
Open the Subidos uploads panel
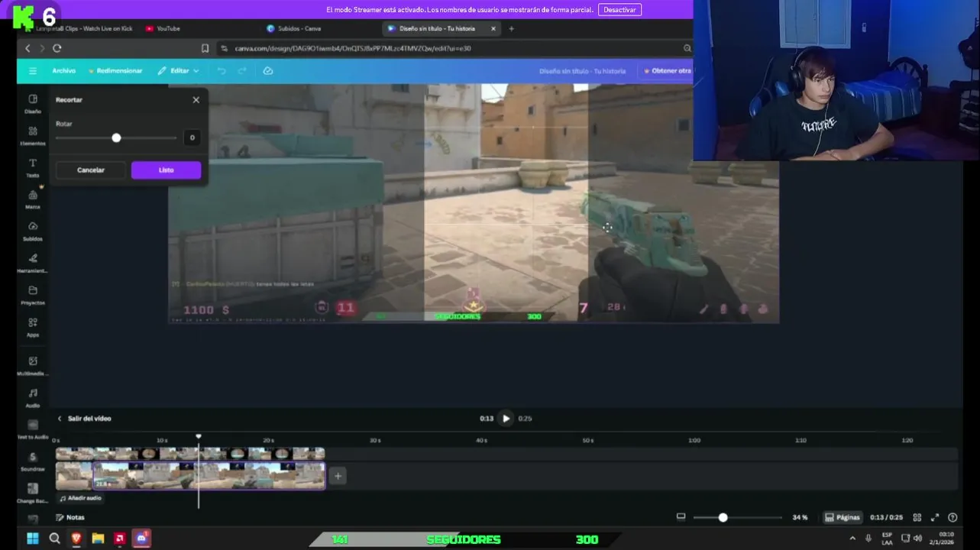[x=32, y=231]
